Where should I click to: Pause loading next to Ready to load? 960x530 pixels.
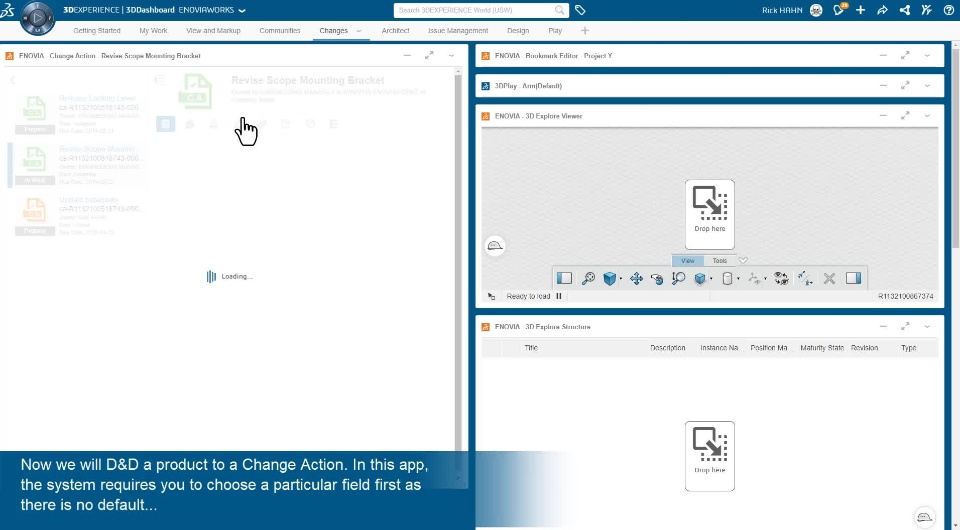(558, 296)
